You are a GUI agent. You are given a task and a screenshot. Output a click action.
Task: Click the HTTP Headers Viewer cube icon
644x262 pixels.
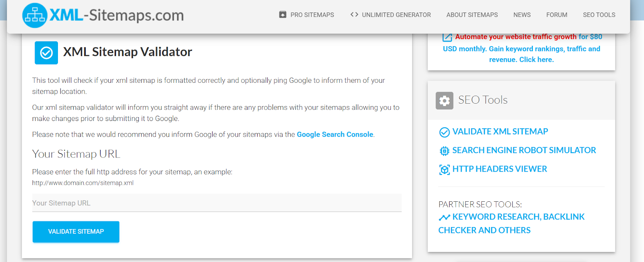444,170
